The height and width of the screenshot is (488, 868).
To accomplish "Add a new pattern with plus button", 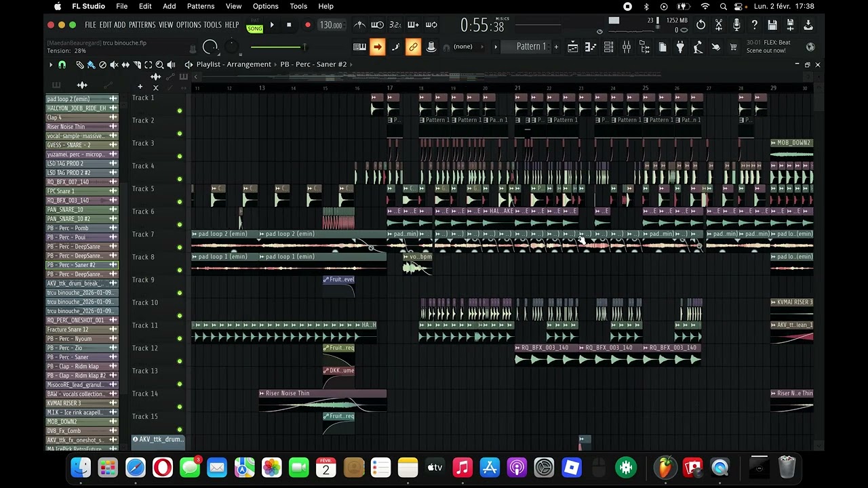I will [x=556, y=47].
